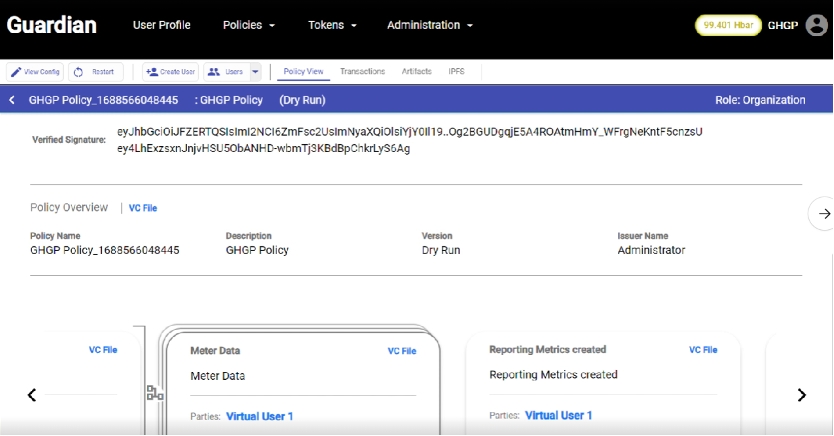This screenshot has width=834, height=436.
Task: Restart the dry run policy
Action: pos(96,72)
